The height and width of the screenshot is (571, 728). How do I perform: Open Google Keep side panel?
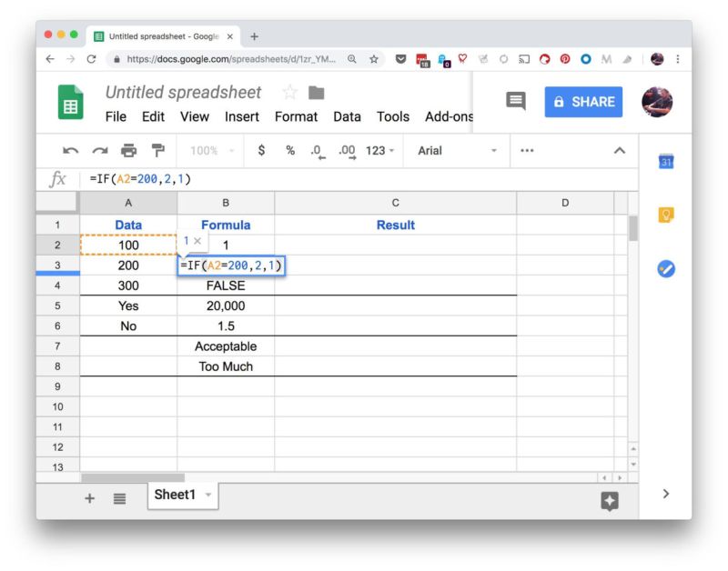point(665,215)
